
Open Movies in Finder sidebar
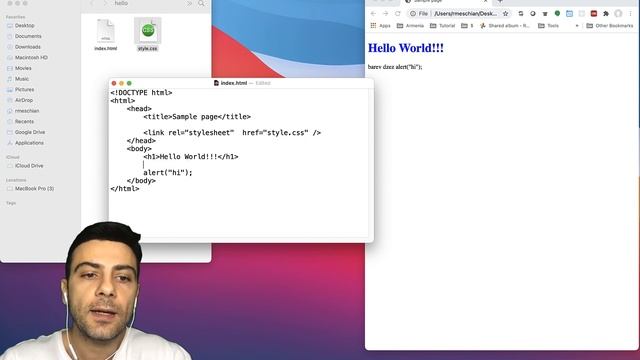(x=23, y=68)
